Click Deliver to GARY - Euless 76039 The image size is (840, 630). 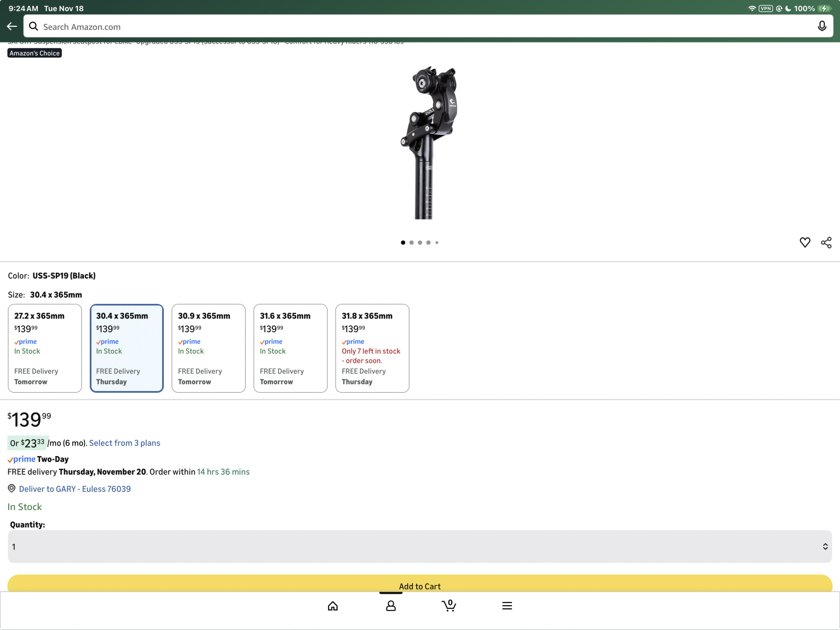75,489
